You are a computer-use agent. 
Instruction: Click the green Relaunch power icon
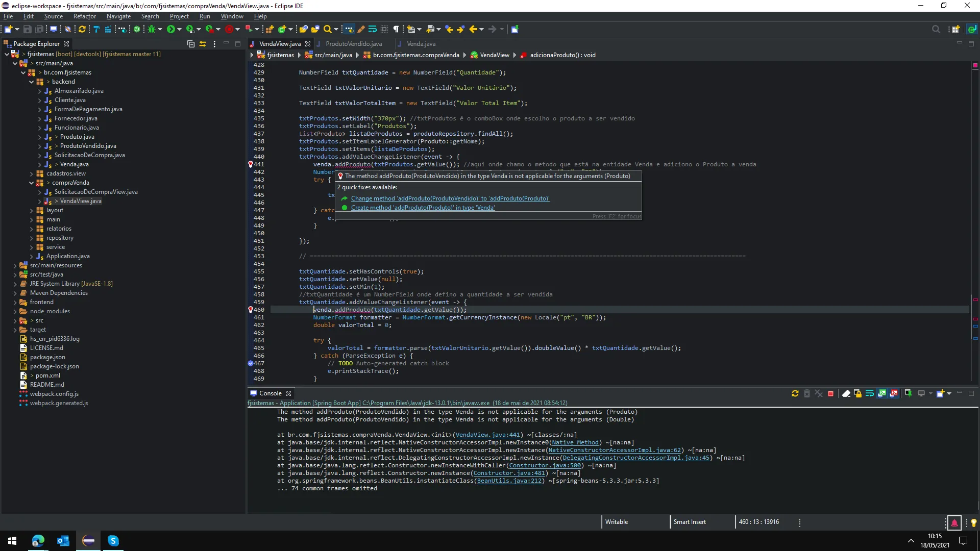point(137,29)
